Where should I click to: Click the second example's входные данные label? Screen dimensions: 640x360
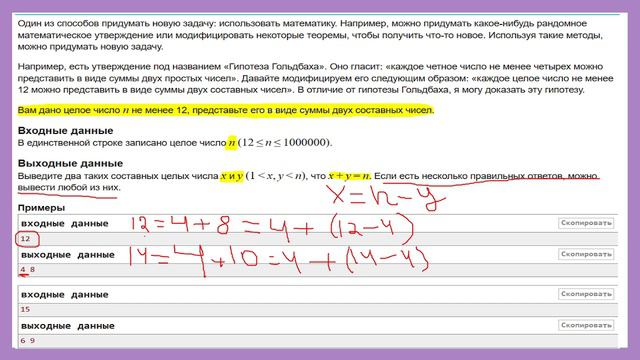coord(64,295)
